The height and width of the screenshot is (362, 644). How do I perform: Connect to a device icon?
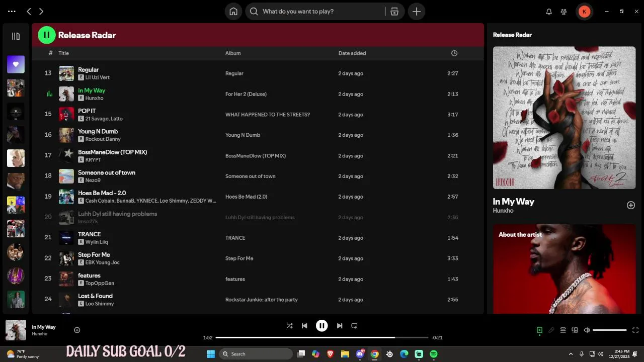pyautogui.click(x=575, y=330)
